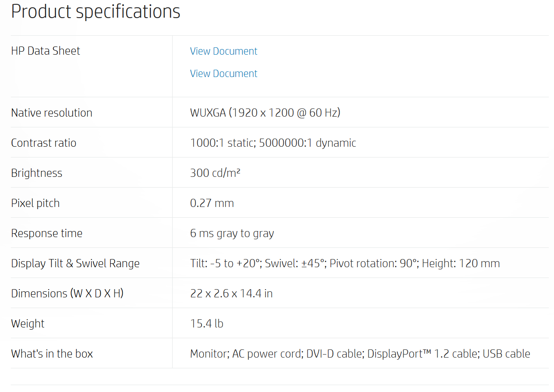Screen dimensions: 554x392
Task: Select the WUXGA 1920 x 1200 value
Action: tap(265, 113)
